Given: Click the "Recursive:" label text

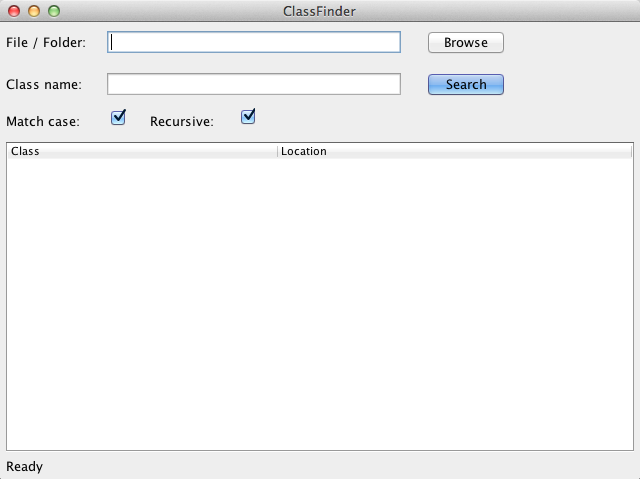Looking at the screenshot, I should point(182,122).
